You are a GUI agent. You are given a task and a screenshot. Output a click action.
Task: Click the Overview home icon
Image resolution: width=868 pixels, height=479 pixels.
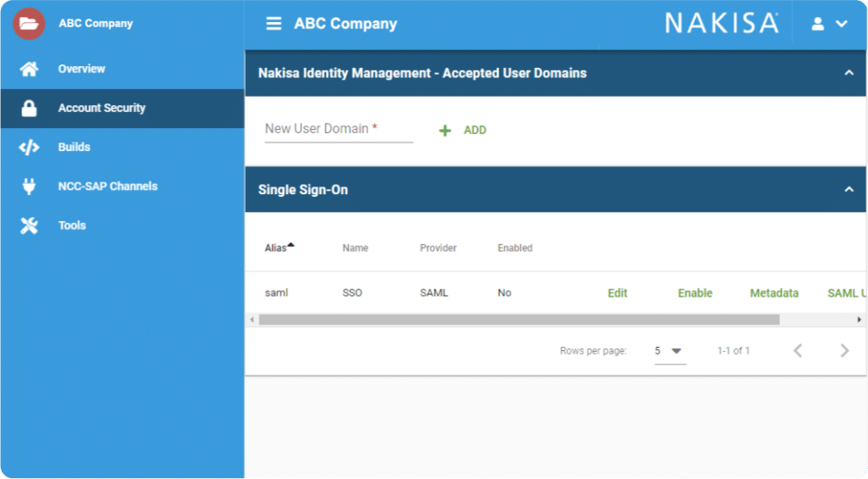pos(29,69)
